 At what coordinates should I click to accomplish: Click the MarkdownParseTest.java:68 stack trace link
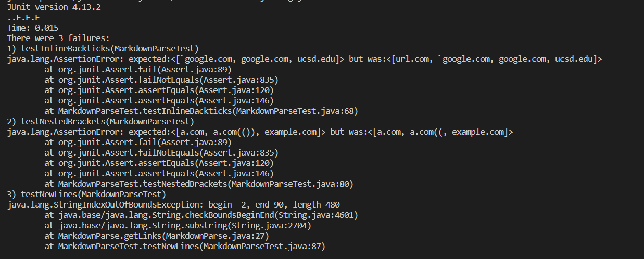click(296, 111)
